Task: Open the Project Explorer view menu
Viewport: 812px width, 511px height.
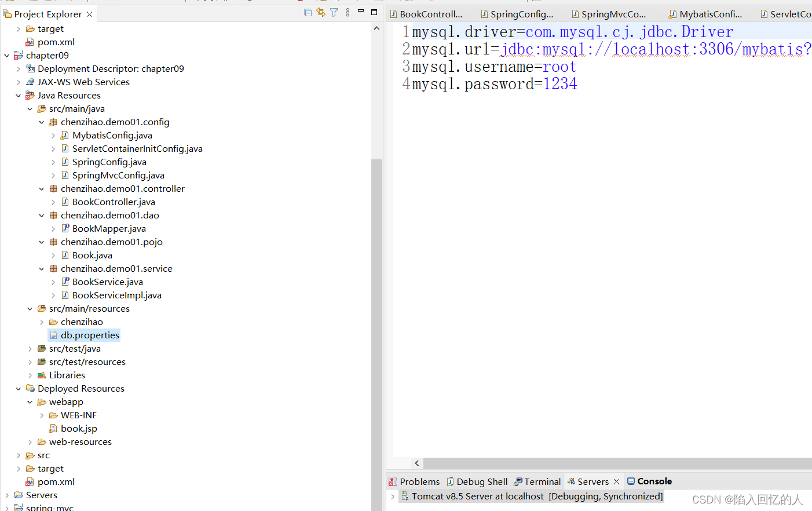Action: 347,13
